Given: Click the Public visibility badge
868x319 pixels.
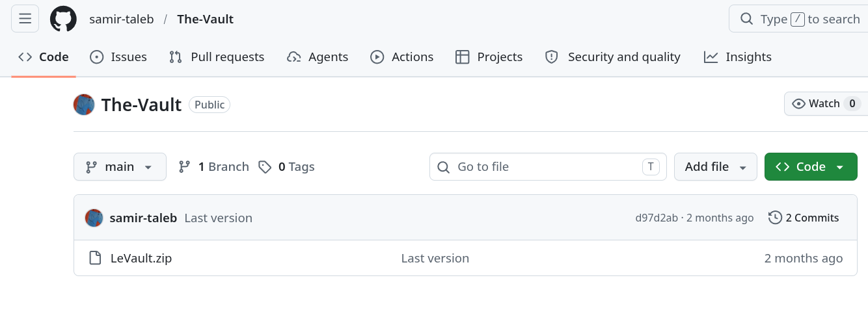Looking at the screenshot, I should [210, 105].
